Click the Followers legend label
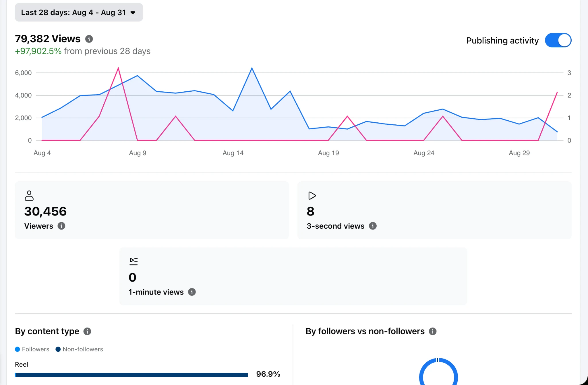Image resolution: width=588 pixels, height=385 pixels. 36,349
